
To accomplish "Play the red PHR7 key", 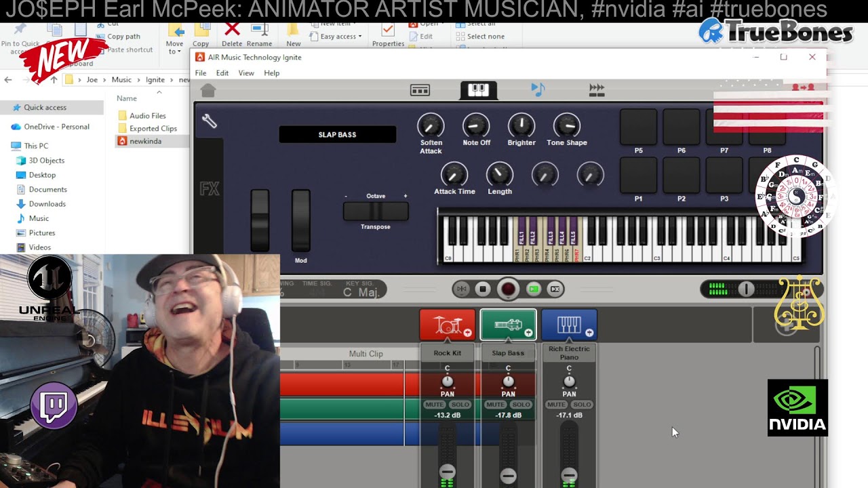I will pos(577,255).
